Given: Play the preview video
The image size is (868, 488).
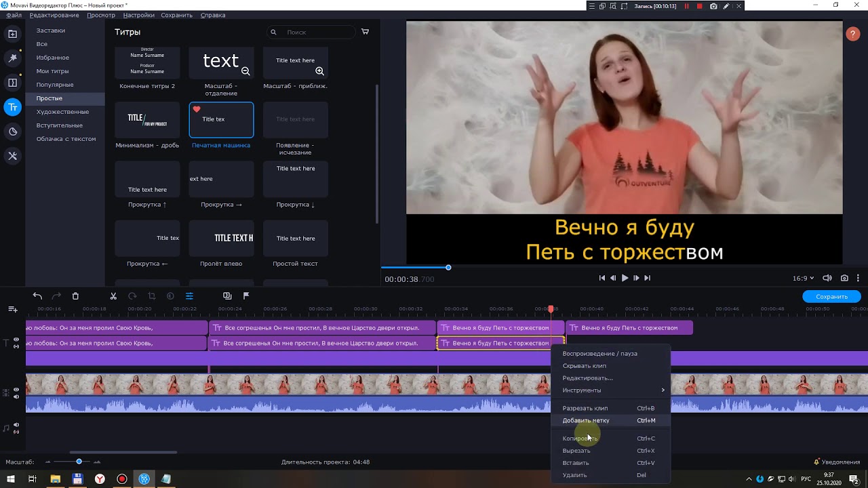Looking at the screenshot, I should pyautogui.click(x=625, y=278).
